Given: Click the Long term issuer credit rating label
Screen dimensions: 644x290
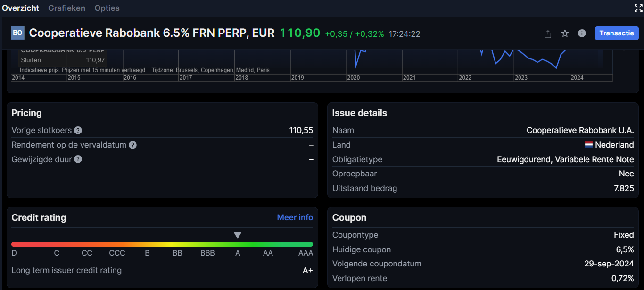Looking at the screenshot, I should point(66,270).
